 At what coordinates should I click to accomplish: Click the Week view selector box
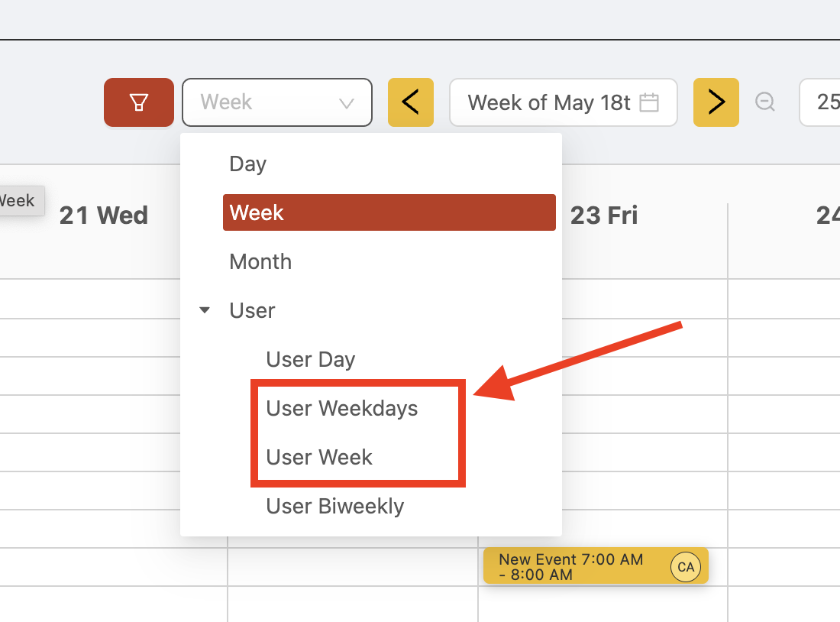click(277, 102)
